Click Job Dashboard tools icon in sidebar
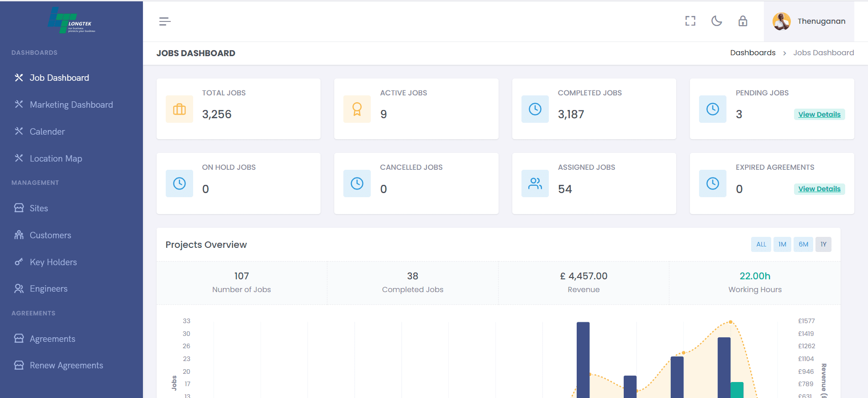Viewport: 868px width, 398px height. (x=19, y=78)
